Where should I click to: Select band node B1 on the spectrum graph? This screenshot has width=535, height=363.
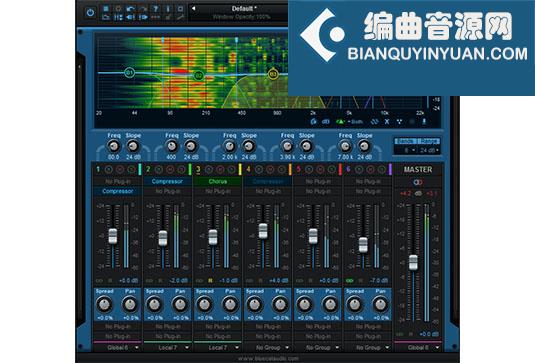coord(129,72)
